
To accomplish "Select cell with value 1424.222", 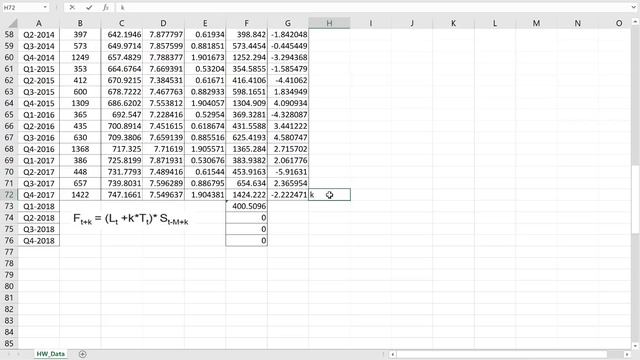I will tap(247, 195).
